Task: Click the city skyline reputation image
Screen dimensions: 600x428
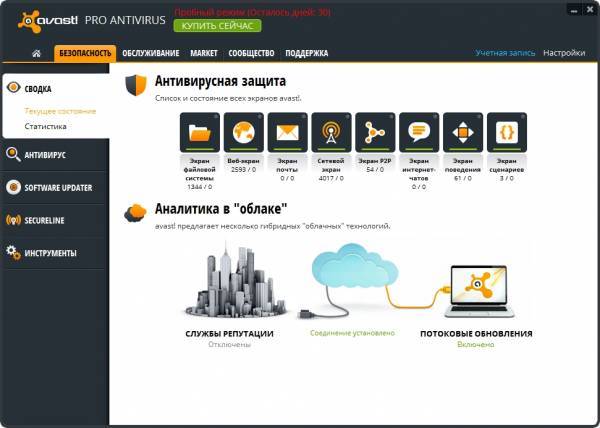Action: (x=235, y=282)
